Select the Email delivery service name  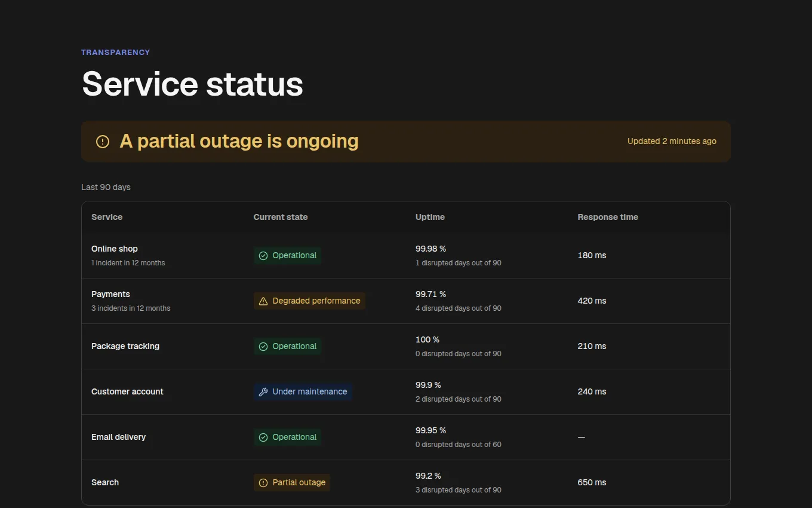click(x=118, y=437)
